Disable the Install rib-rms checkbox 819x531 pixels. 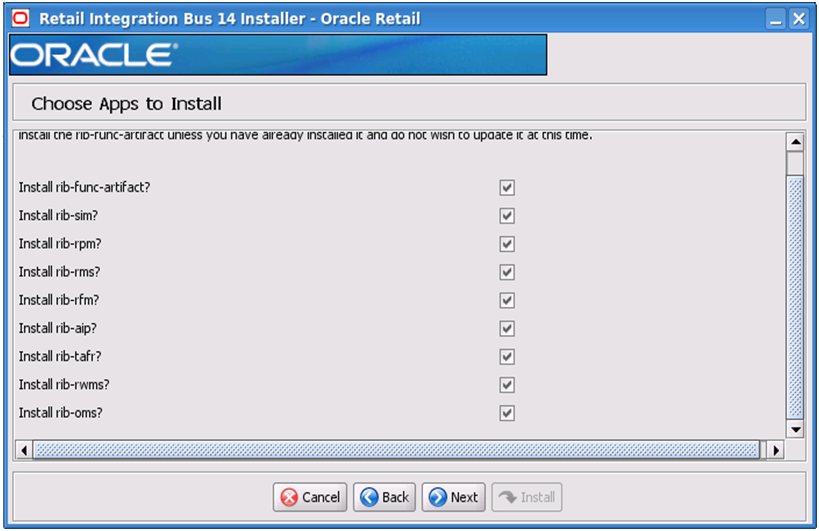tap(507, 272)
